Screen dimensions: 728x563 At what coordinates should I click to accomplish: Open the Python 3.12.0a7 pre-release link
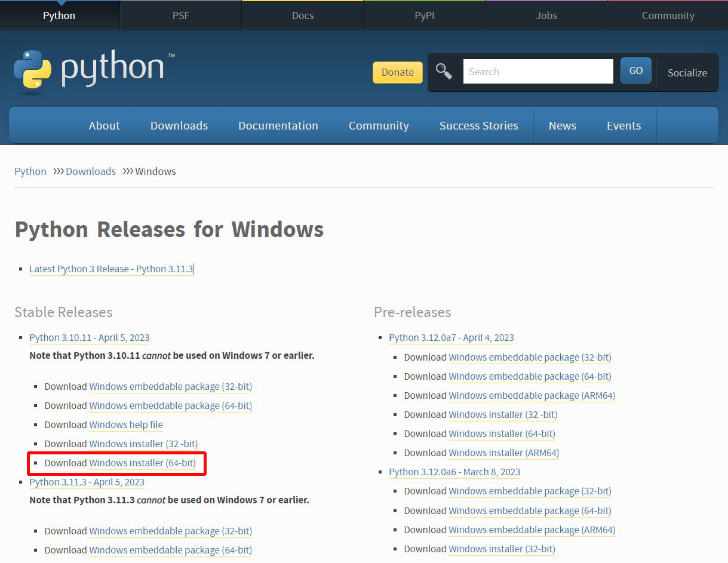pyautogui.click(x=451, y=338)
